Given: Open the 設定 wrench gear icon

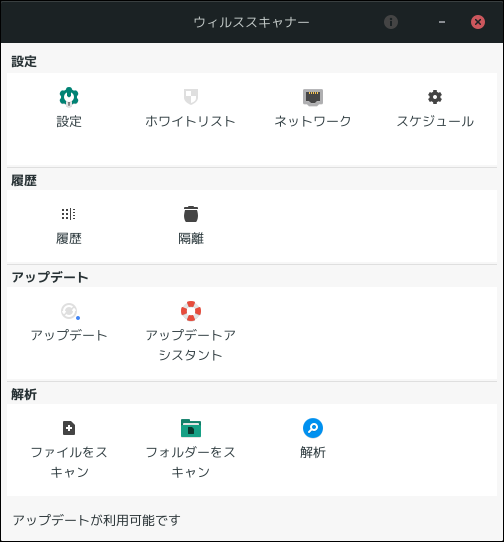Looking at the screenshot, I should click(x=69, y=97).
